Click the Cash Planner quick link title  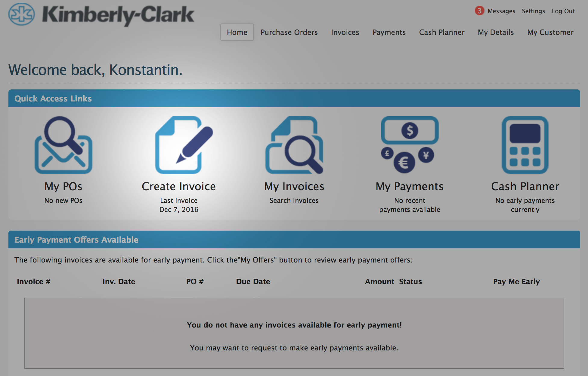(x=525, y=187)
